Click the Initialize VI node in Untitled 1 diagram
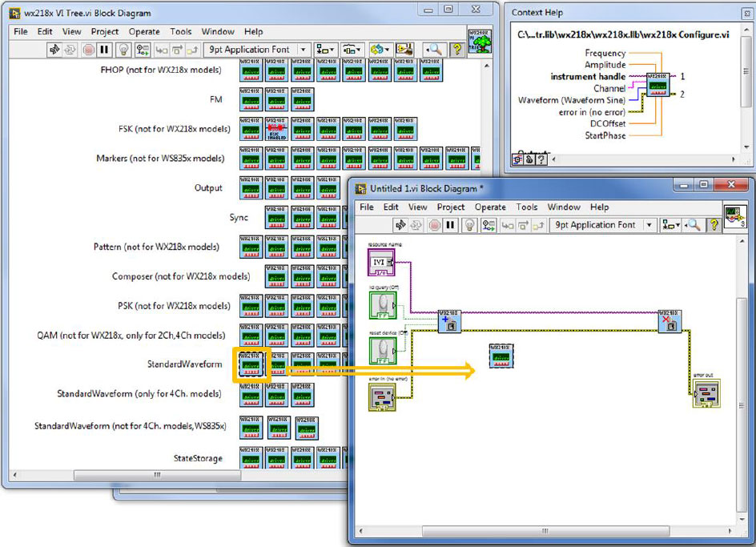 pos(448,321)
